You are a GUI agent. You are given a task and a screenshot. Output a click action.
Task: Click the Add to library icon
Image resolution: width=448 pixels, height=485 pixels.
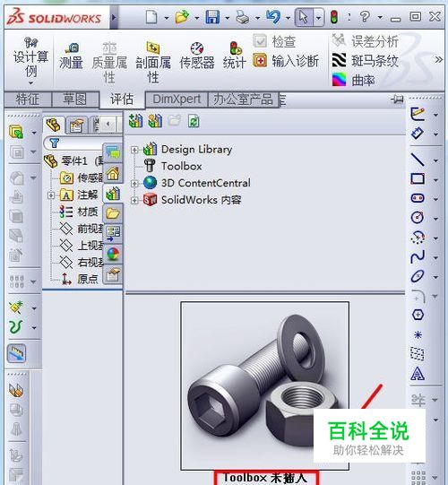click(x=155, y=121)
